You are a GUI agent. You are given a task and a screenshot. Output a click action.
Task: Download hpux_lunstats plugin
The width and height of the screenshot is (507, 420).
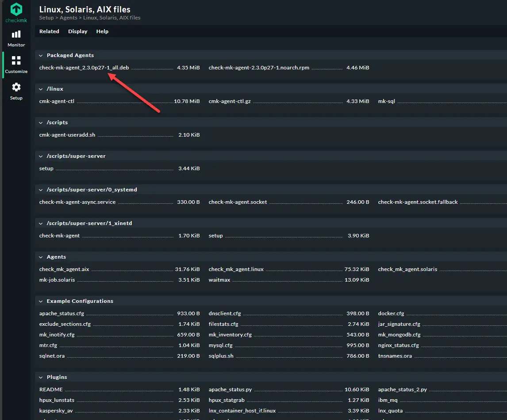point(57,400)
